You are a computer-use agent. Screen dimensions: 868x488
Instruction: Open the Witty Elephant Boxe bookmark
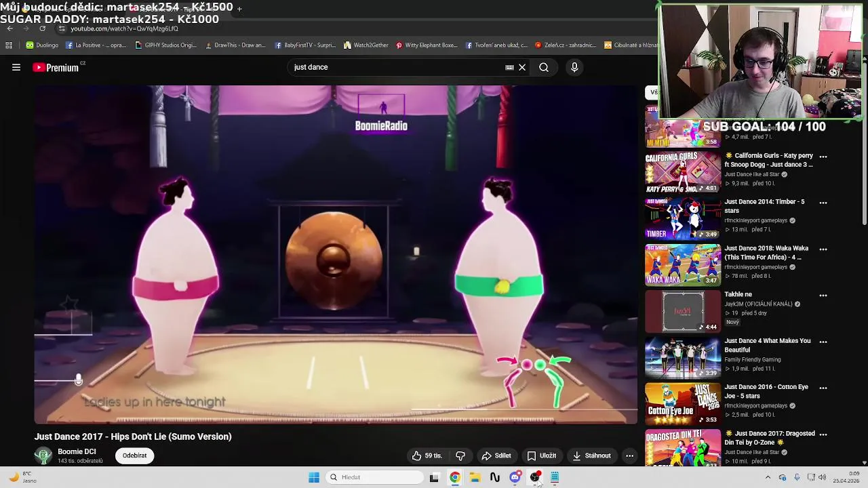tap(427, 45)
